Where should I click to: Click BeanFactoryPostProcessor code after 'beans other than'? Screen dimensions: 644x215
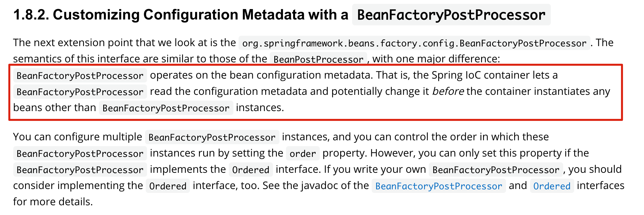166,108
